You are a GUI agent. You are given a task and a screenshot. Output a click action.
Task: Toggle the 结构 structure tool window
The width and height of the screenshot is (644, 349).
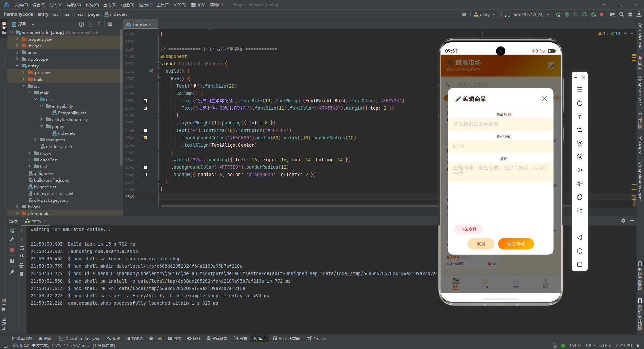point(4,324)
